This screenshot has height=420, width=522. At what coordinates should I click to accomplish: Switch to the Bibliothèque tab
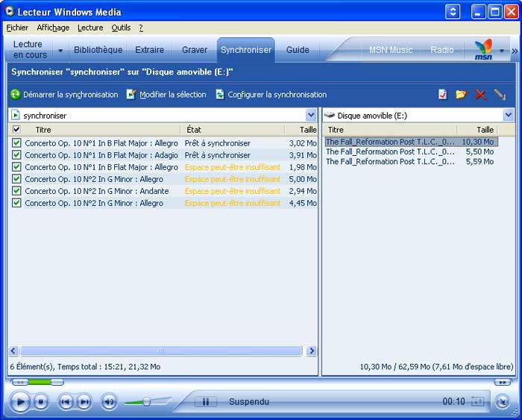[98, 50]
